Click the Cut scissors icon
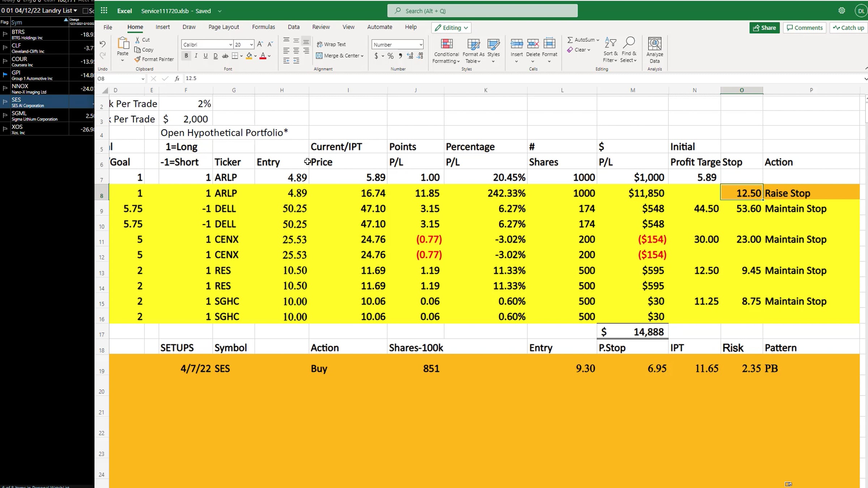Viewport: 868px width, 488px height. 137,40
